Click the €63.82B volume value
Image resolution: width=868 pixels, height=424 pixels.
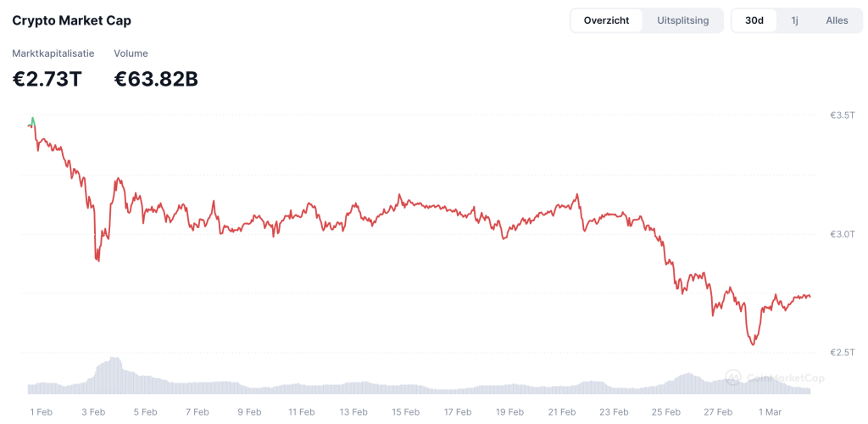[156, 80]
